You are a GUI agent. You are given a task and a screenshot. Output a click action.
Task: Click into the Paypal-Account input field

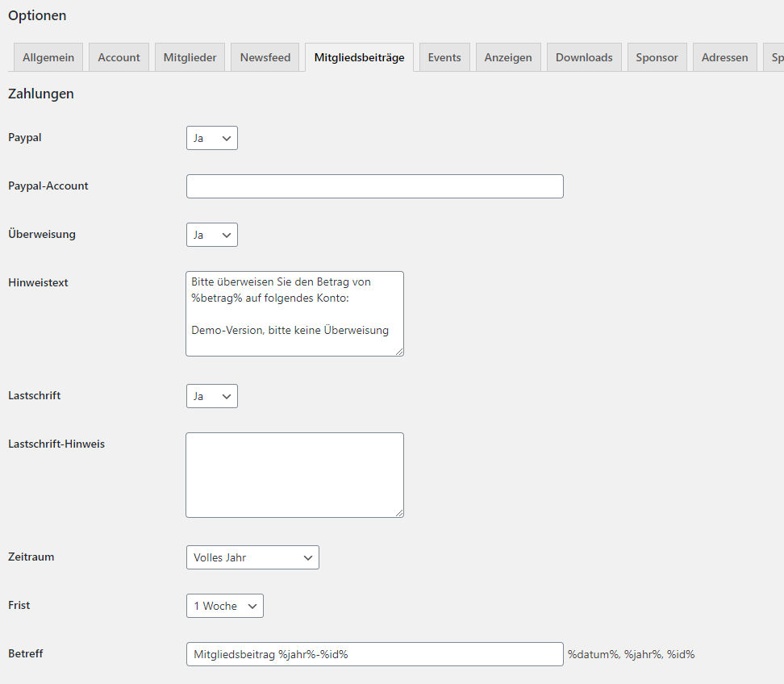point(375,186)
